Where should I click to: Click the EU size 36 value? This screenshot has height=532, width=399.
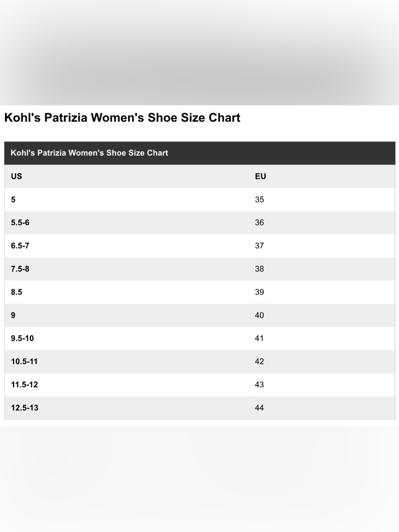point(259,223)
